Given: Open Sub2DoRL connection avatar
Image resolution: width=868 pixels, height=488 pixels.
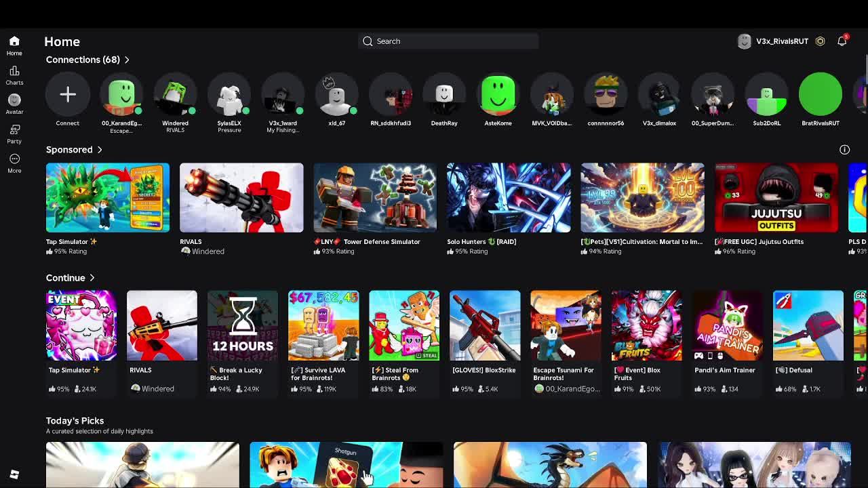Looking at the screenshot, I should [x=767, y=94].
